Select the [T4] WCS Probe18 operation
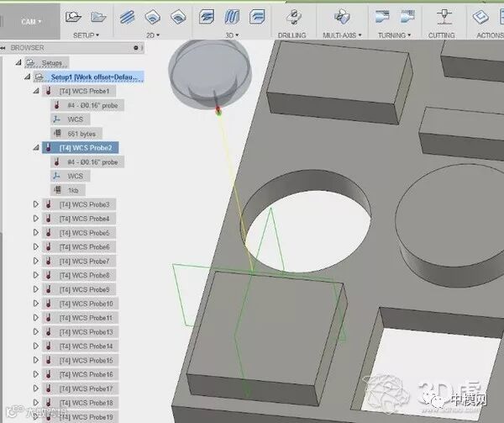 coord(80,403)
